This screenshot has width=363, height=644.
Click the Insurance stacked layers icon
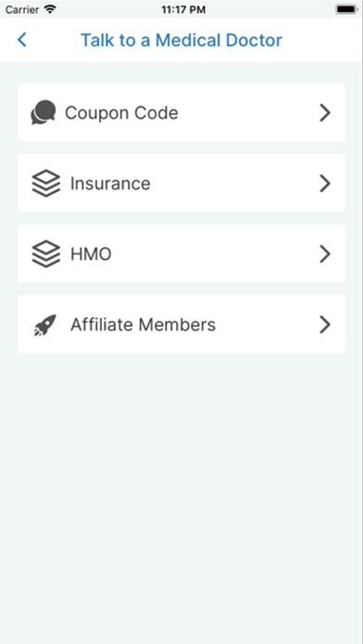pos(45,183)
